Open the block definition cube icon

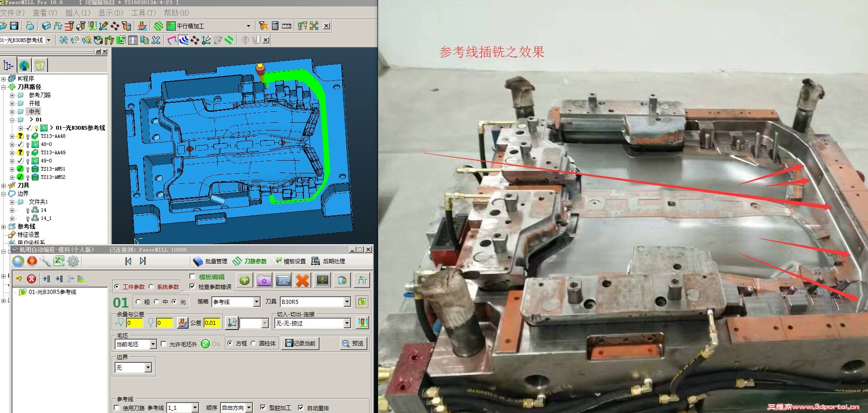pyautogui.click(x=46, y=26)
